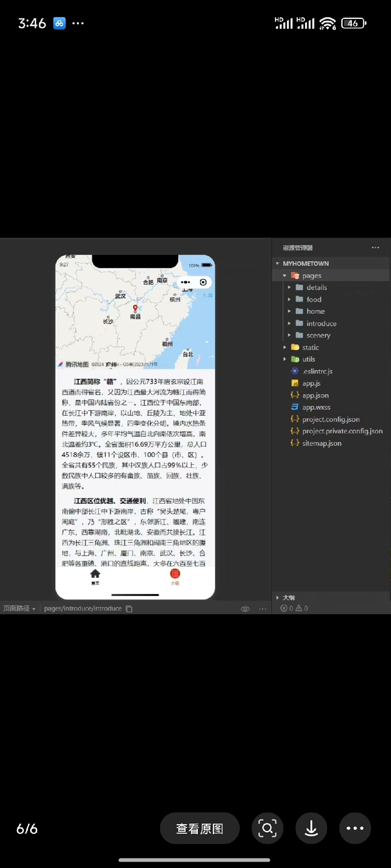Click 台北 label on the map
The width and height of the screenshot is (391, 868).
pos(188,354)
